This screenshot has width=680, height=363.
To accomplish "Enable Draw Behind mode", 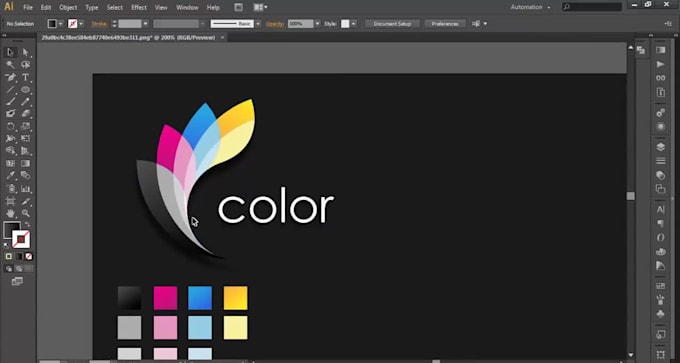I will click(19, 269).
